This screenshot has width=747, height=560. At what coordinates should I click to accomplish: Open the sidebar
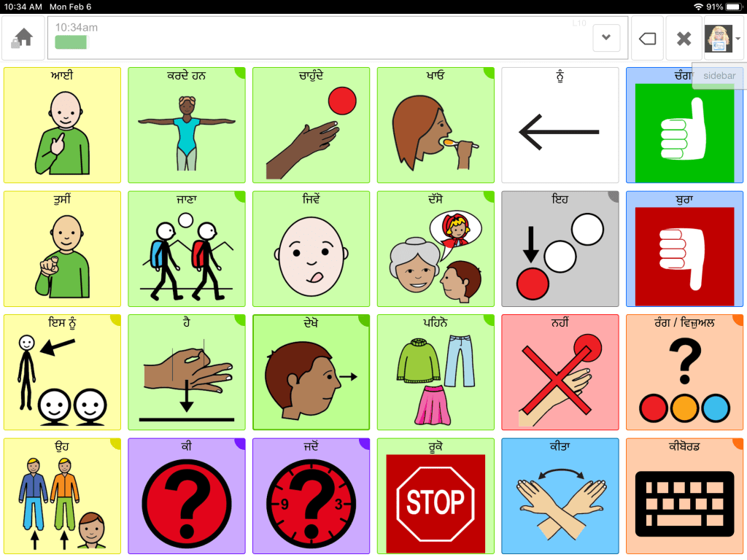coord(719,76)
